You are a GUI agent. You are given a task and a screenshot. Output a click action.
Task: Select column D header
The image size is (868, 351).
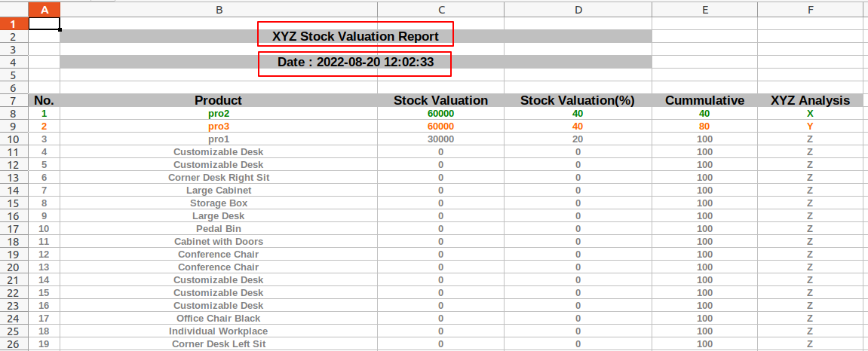[578, 10]
